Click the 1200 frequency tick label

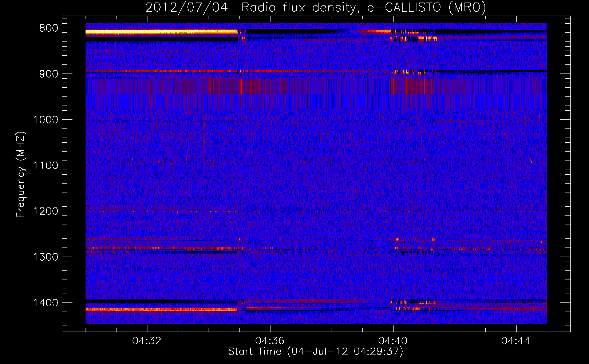coord(46,211)
